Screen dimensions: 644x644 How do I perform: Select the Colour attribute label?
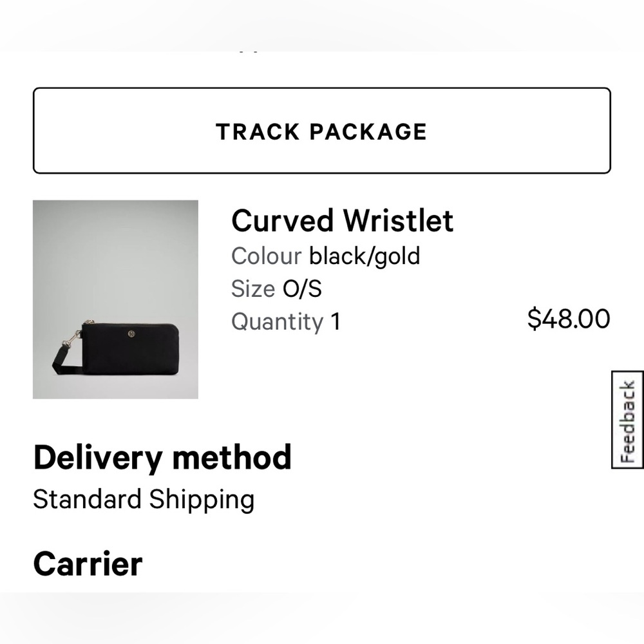(x=267, y=256)
